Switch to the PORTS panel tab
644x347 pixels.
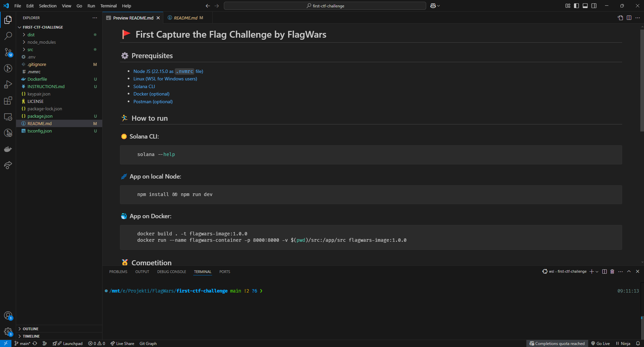225,272
